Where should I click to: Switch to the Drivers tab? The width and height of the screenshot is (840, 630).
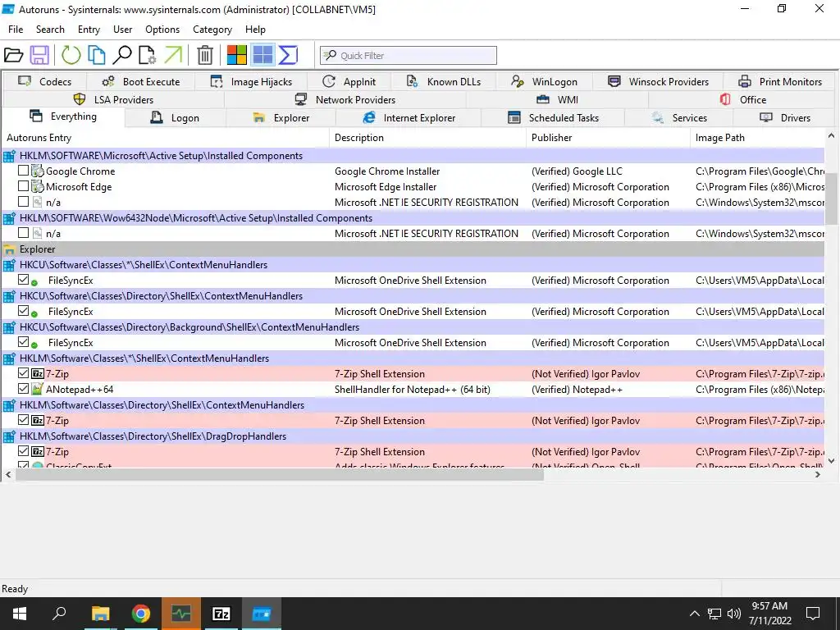[x=785, y=118]
